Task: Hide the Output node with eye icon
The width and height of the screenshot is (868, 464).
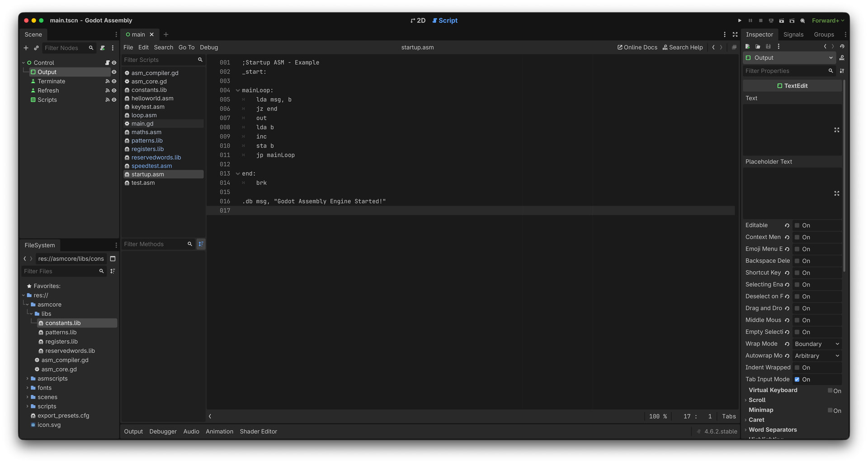Action: click(114, 72)
